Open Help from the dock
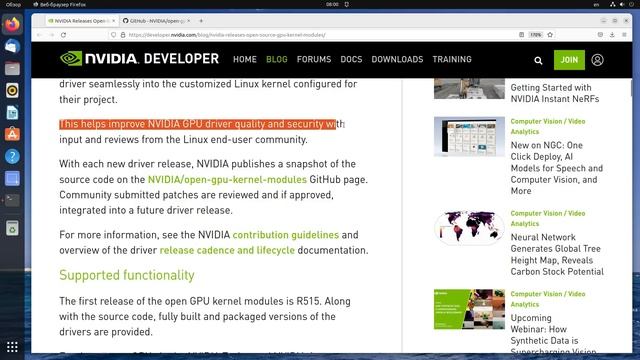 pyautogui.click(x=12, y=156)
